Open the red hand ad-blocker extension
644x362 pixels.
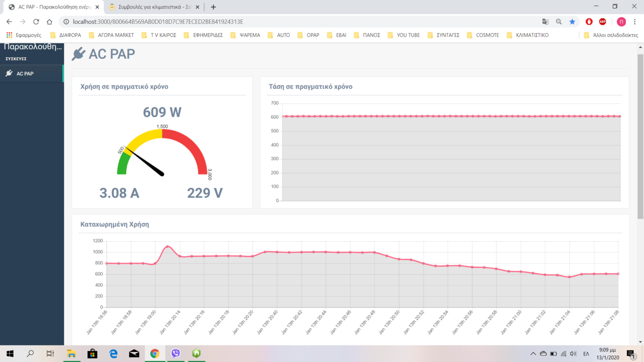[589, 22]
